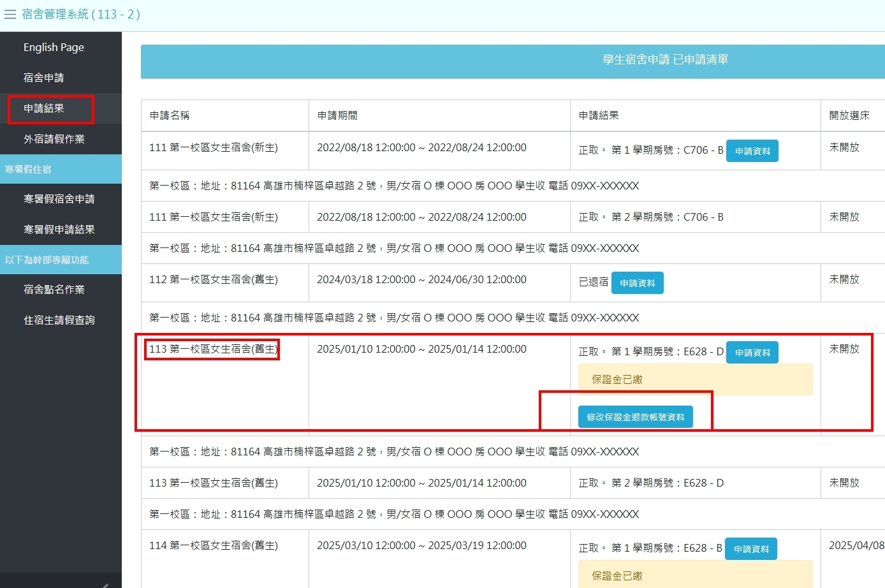Click 保證金已繳 notice for room E628 - D
The height and width of the screenshot is (588, 885).
(x=696, y=379)
